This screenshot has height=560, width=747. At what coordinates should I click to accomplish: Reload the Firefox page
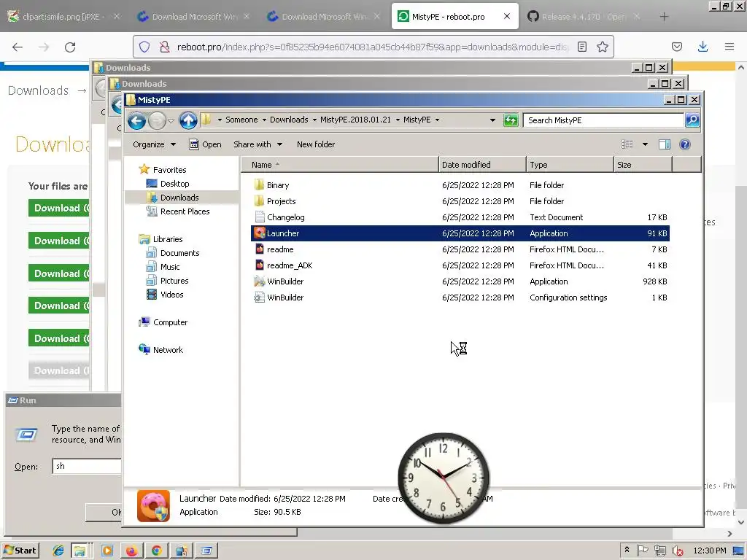click(x=70, y=47)
